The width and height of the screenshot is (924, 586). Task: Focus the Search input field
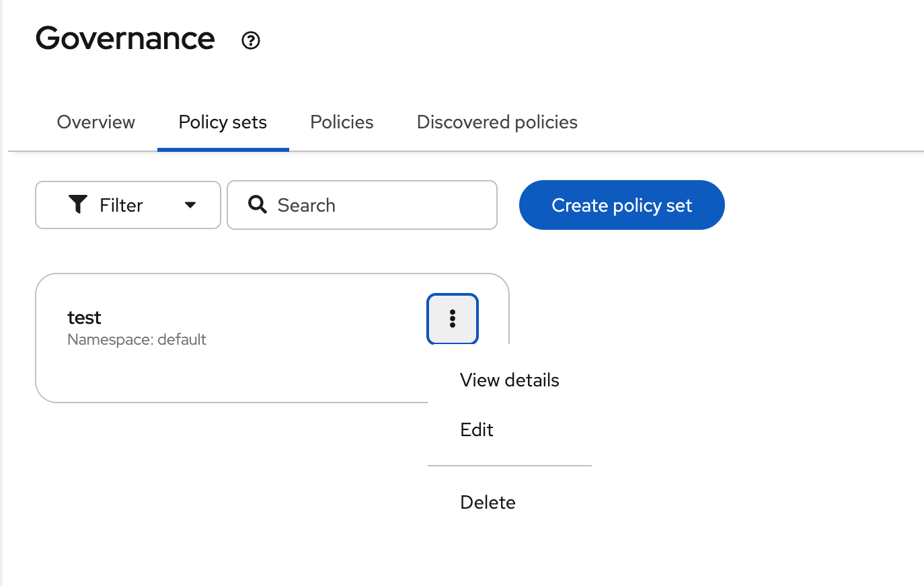377,205
